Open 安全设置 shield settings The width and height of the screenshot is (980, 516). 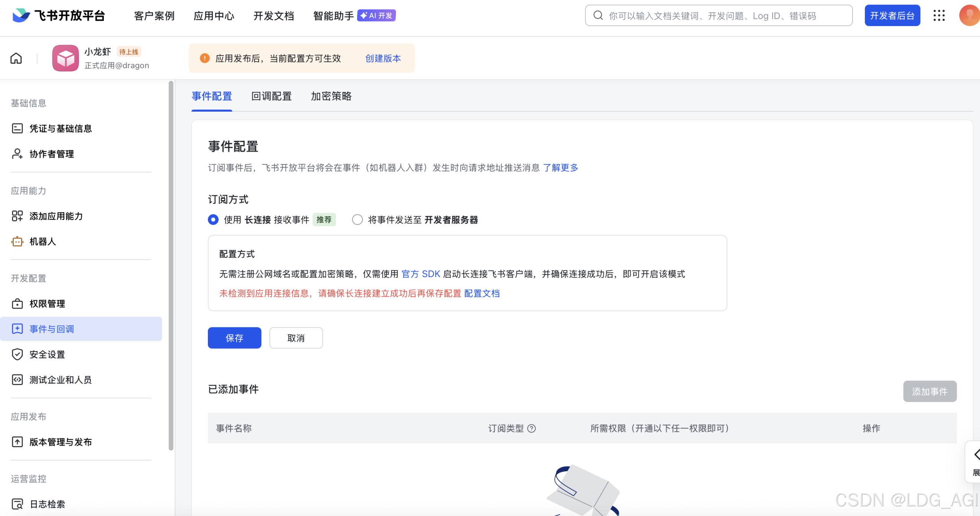pos(47,355)
